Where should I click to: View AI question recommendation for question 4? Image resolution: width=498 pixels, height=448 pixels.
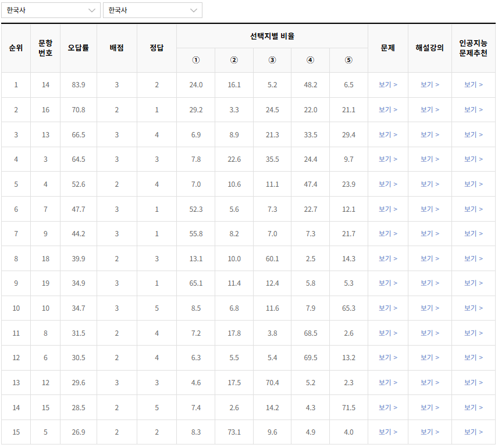pos(472,184)
